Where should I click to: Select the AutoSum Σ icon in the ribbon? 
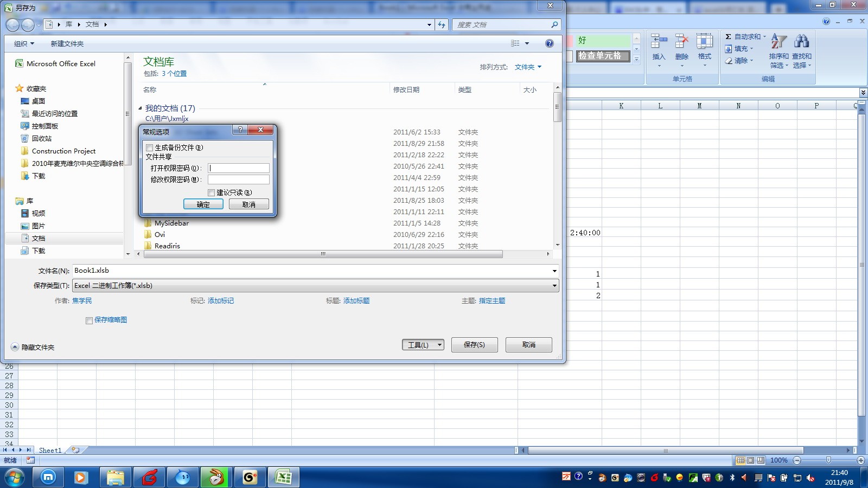(729, 37)
